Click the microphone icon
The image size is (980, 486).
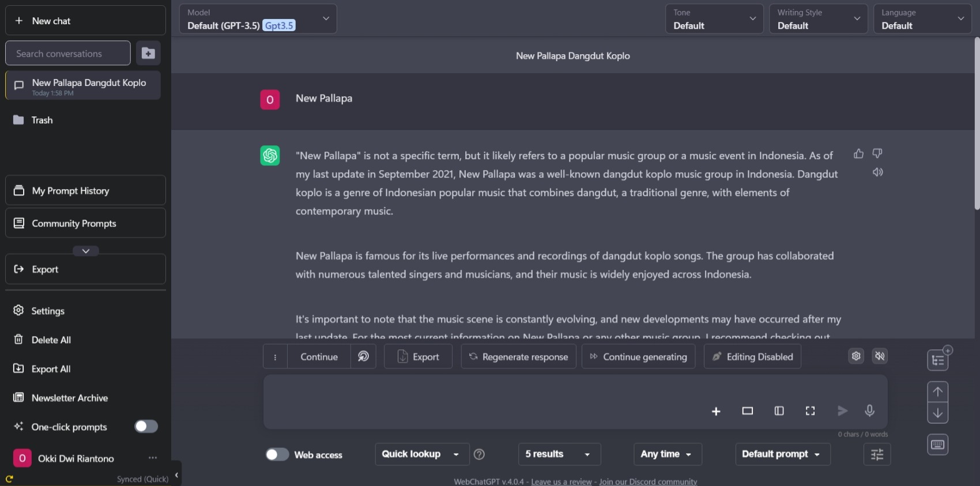(x=869, y=410)
